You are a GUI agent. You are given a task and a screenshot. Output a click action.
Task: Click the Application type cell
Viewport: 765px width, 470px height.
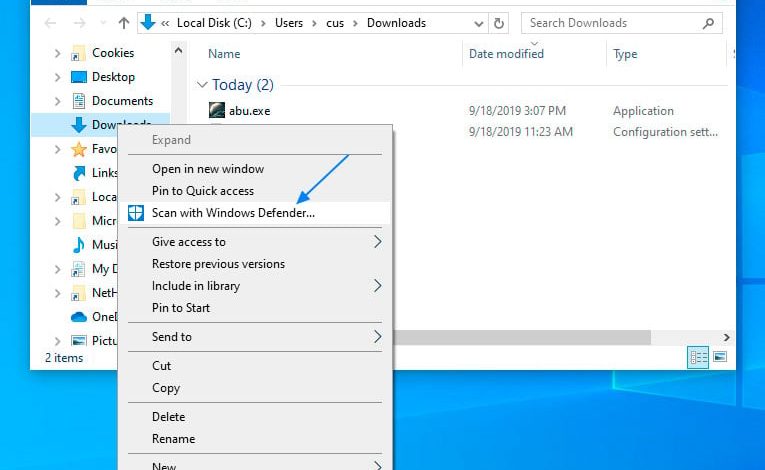(643, 111)
